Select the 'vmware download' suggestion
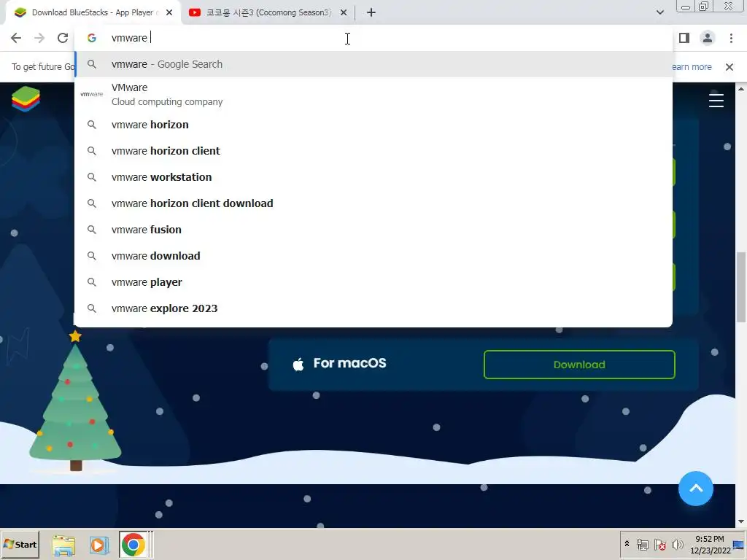Viewport: 747px width, 560px height. [x=373, y=256]
